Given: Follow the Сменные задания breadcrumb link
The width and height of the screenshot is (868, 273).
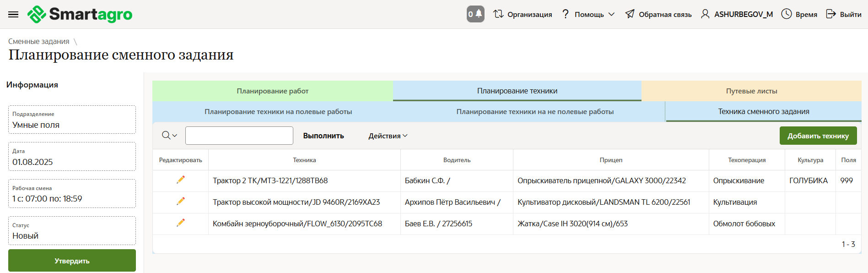Looking at the screenshot, I should 39,42.
